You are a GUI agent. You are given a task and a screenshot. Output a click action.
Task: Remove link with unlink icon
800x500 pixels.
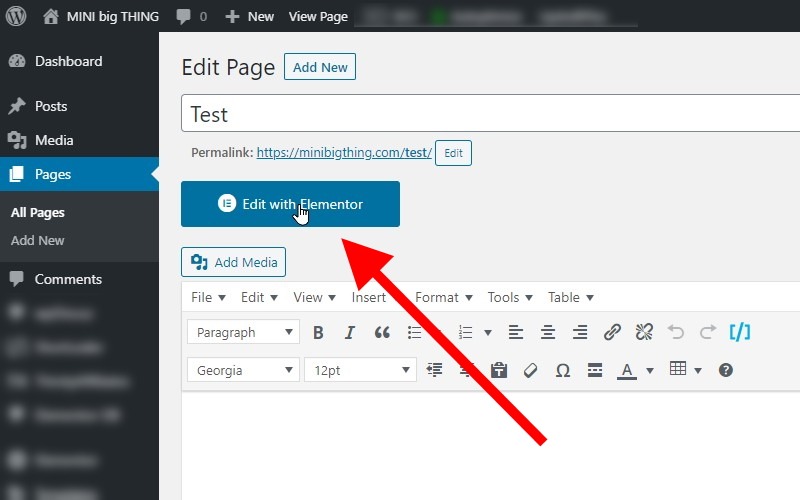[x=644, y=333]
